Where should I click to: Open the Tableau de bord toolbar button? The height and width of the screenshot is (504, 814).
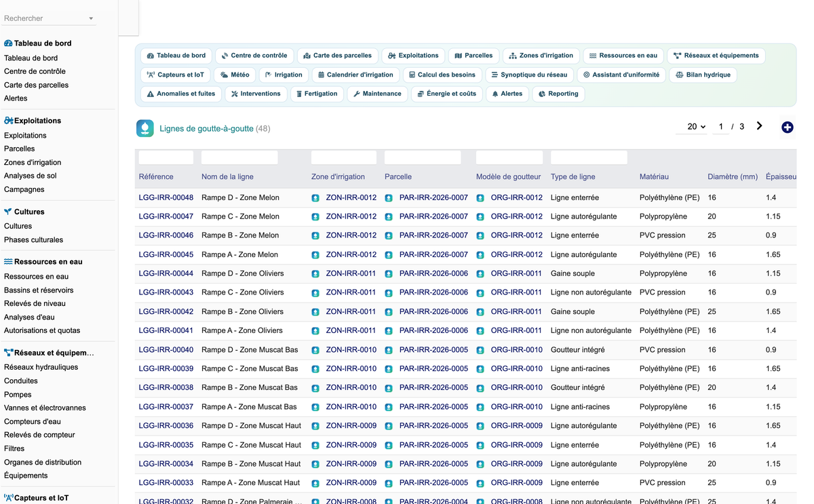[176, 56]
